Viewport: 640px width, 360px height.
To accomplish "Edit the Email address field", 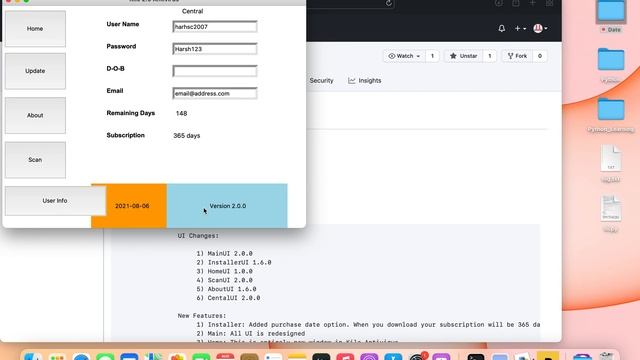I will point(215,93).
